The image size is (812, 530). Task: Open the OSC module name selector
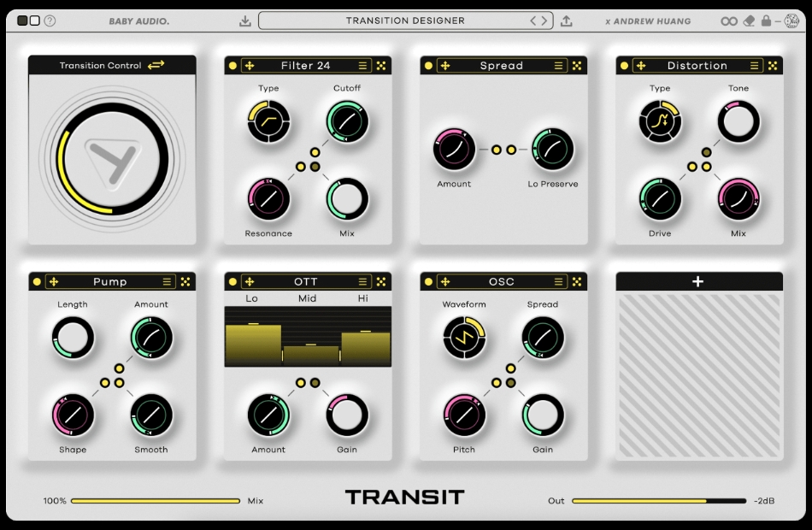pos(501,281)
